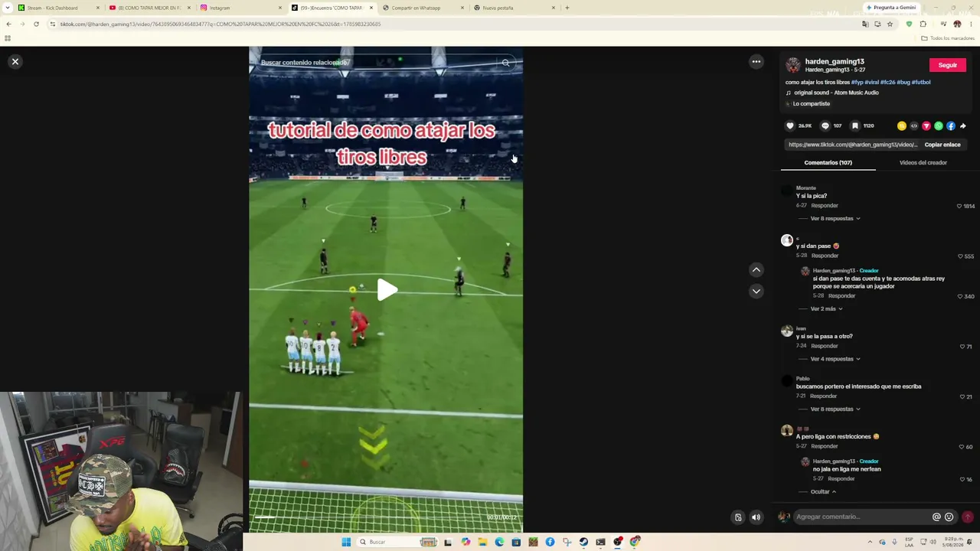Expand 4 replies under ivan's comment
The image size is (980, 551).
(x=835, y=359)
